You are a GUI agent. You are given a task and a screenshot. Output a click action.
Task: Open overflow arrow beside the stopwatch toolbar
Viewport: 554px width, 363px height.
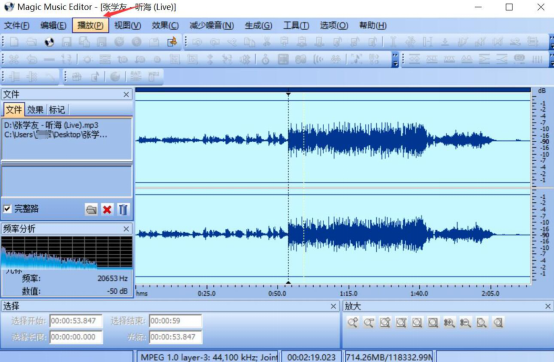click(395, 60)
